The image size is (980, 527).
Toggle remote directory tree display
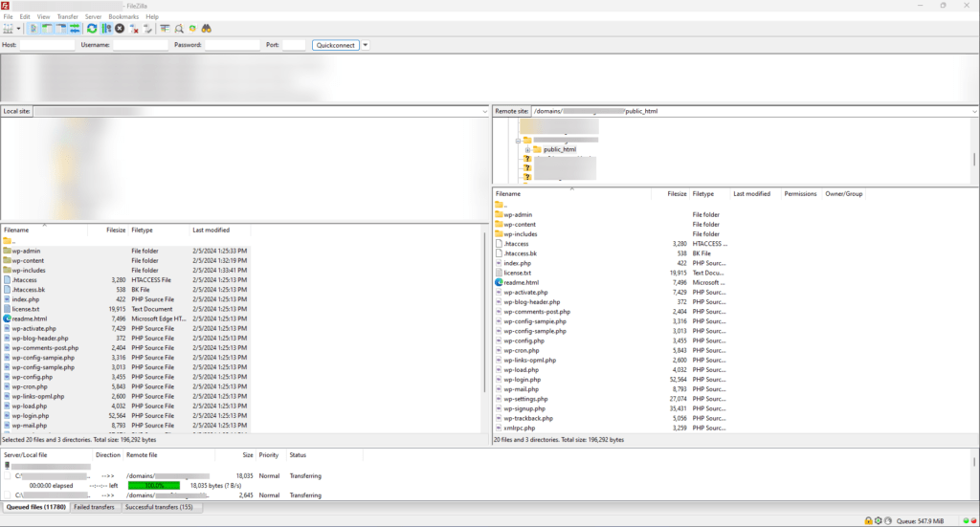pyautogui.click(x=59, y=29)
